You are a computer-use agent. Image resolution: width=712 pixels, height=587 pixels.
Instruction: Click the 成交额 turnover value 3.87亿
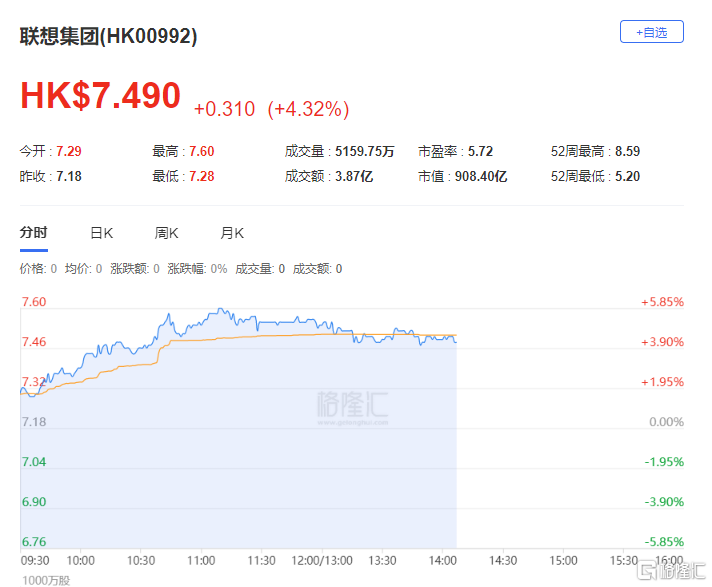point(354,176)
